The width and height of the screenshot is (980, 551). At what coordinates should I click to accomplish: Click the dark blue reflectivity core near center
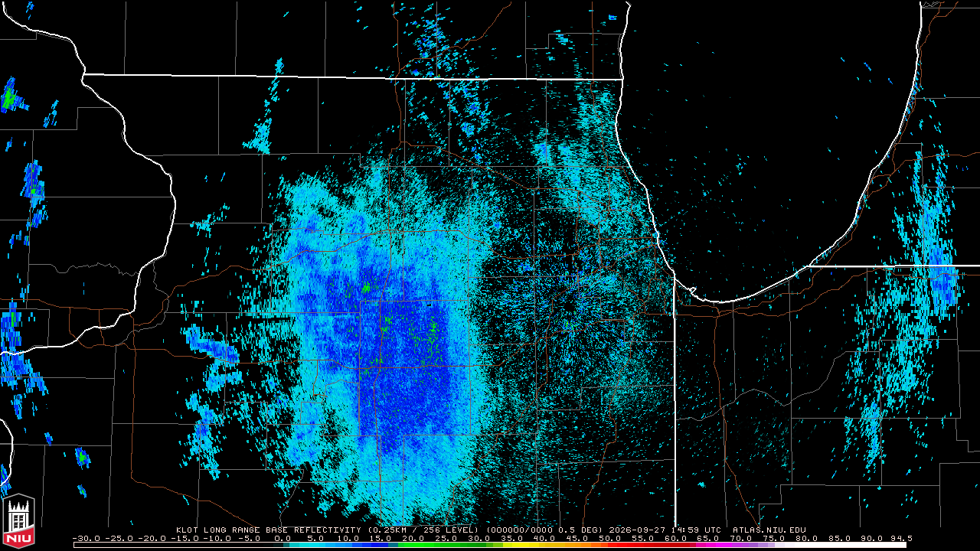[x=413, y=383]
